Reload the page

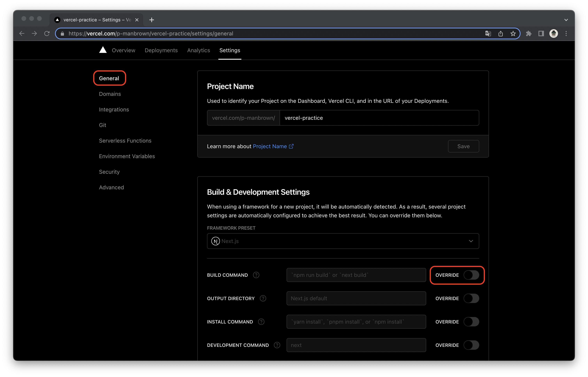click(x=47, y=33)
